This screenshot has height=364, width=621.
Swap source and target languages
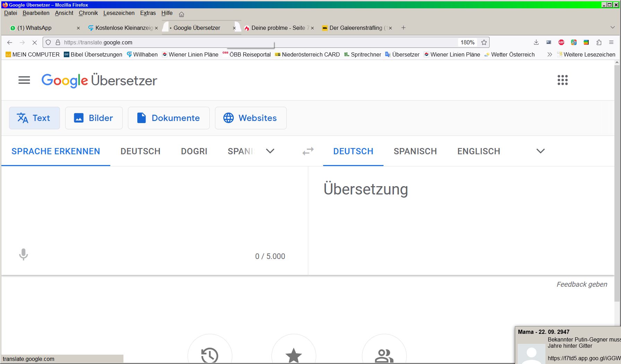[x=308, y=151]
